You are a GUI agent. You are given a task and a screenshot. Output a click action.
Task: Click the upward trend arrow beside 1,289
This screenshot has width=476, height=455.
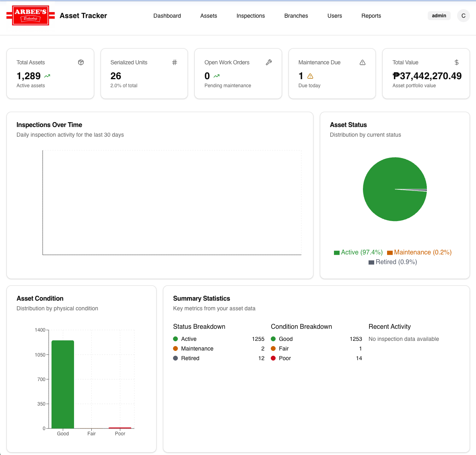pyautogui.click(x=47, y=76)
